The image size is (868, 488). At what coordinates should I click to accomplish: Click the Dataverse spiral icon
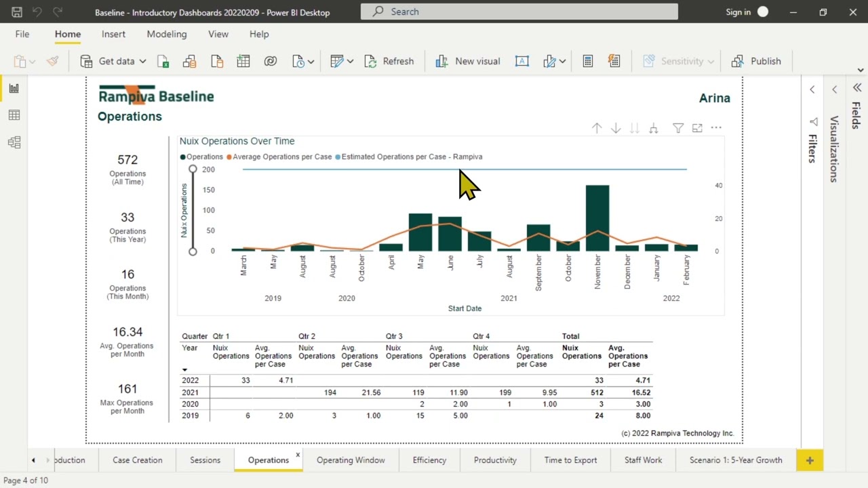(x=271, y=61)
